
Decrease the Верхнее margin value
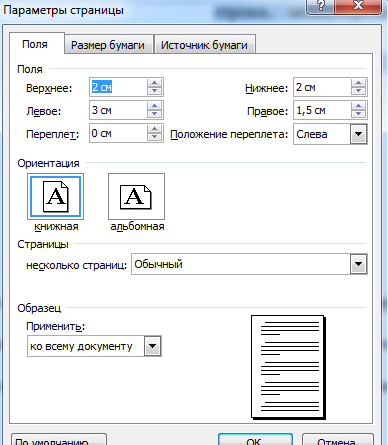(154, 91)
